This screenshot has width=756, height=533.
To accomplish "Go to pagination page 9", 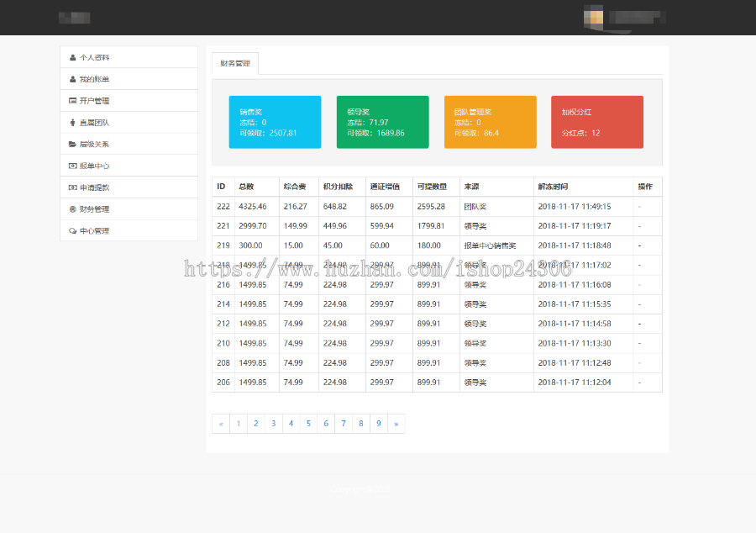I will coord(379,424).
